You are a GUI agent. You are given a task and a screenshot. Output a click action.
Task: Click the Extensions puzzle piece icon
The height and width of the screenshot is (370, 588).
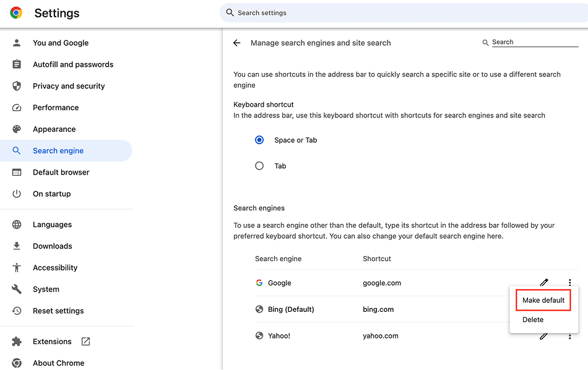17,342
